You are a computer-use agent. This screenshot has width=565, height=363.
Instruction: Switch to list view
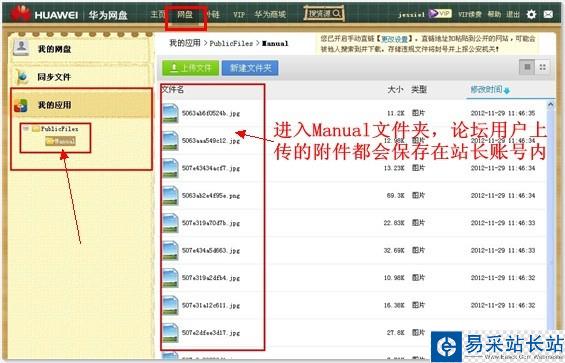coord(527,67)
